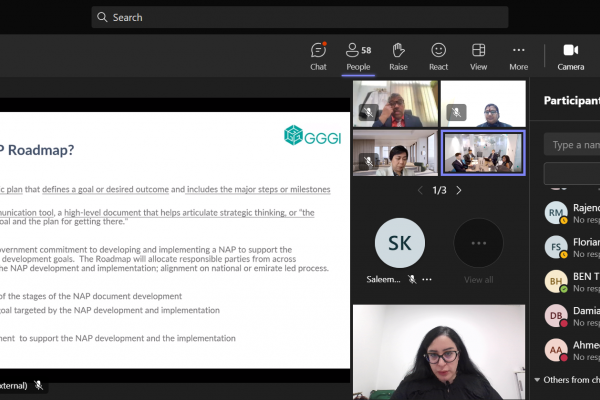Go to previous page of video gallery

coord(420,190)
